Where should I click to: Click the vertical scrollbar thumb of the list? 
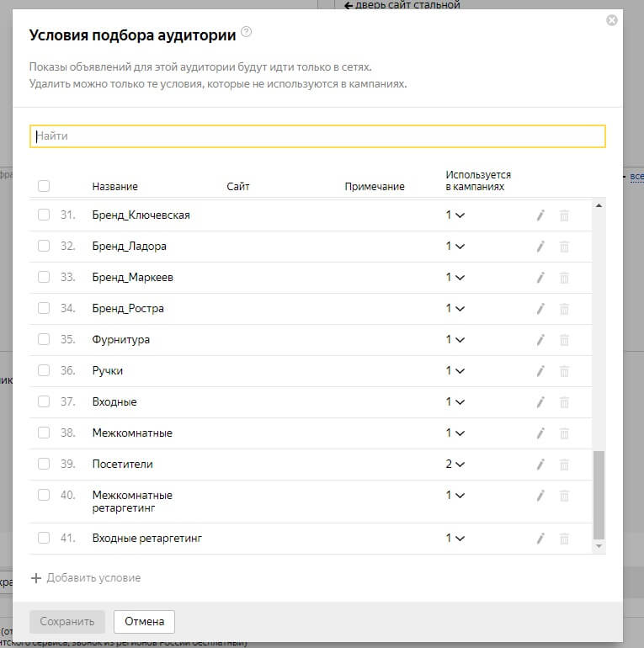[599, 495]
